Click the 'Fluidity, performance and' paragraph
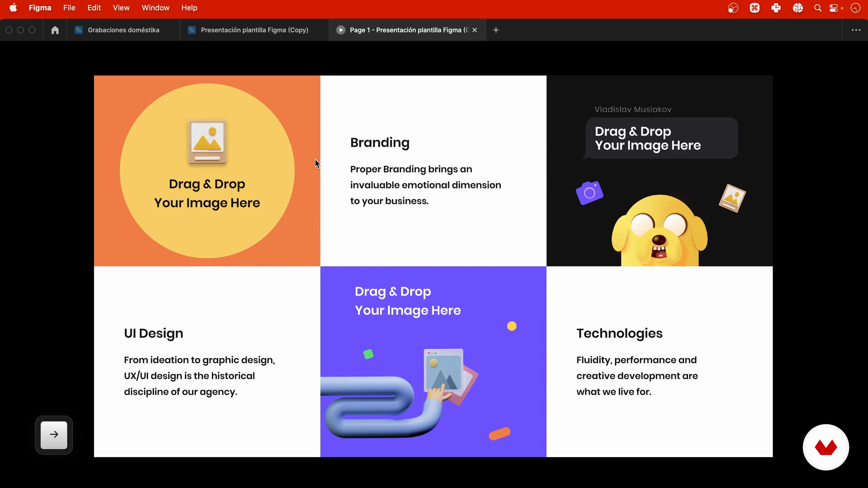Image resolution: width=868 pixels, height=488 pixels. 637,376
